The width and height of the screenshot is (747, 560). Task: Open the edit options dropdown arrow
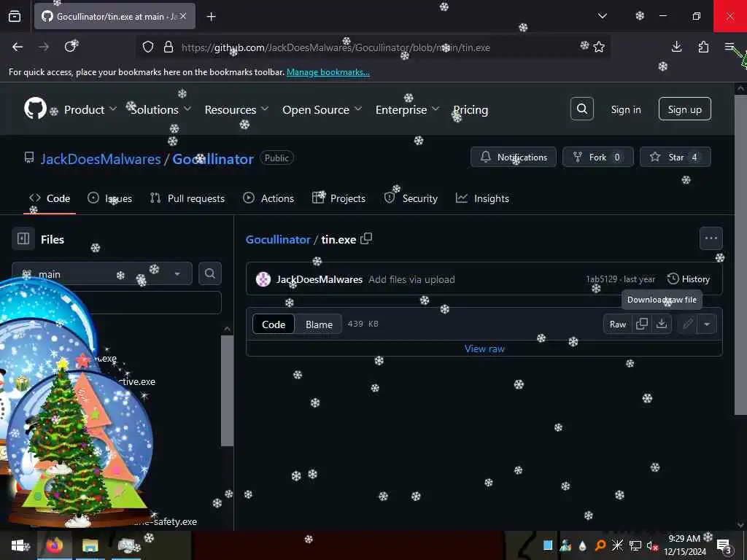tap(707, 324)
